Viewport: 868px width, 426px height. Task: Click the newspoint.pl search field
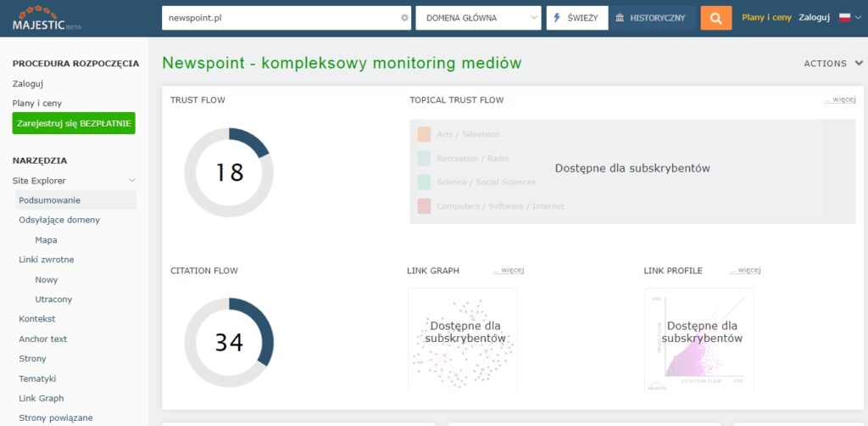(287, 18)
